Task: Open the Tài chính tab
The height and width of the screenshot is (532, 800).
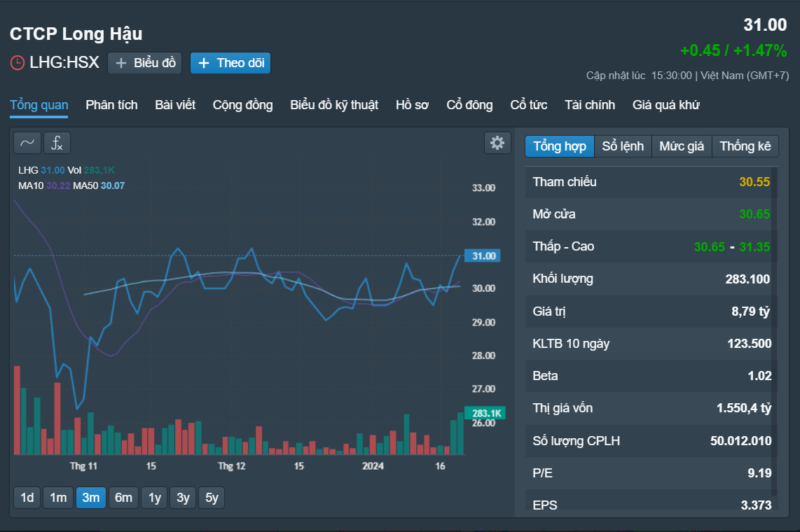Action: [x=590, y=105]
